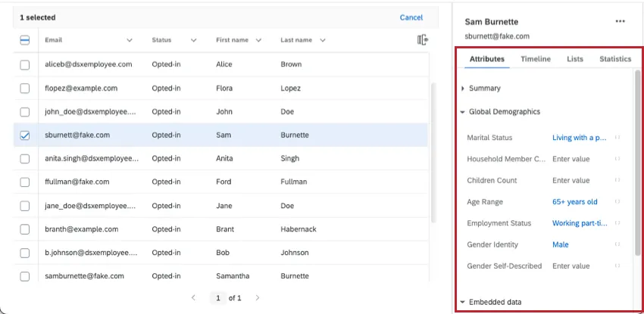This screenshot has width=644, height=314.
Task: Open the Statistics tab
Action: [614, 59]
